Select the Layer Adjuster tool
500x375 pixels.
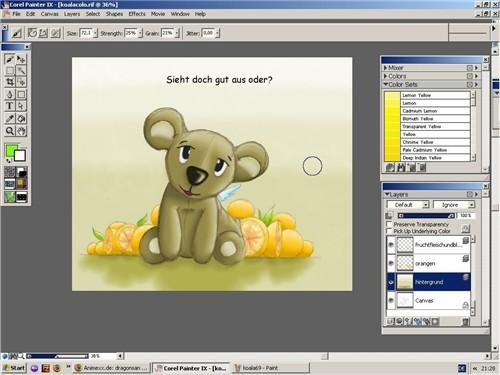tap(21, 59)
